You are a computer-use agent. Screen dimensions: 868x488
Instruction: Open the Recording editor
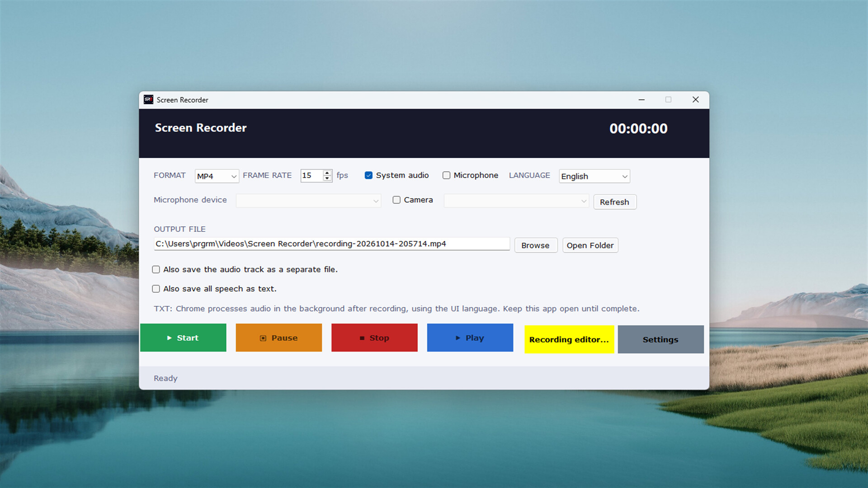point(569,339)
